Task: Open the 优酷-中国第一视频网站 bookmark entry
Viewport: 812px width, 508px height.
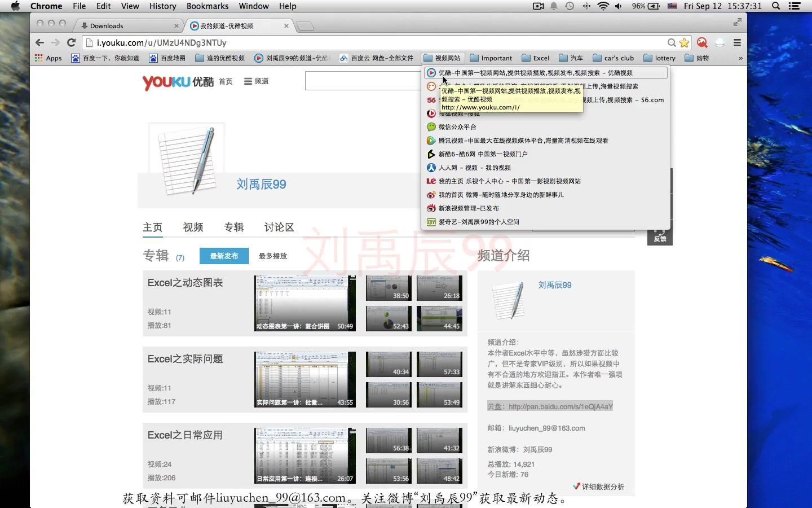Action: [545, 73]
